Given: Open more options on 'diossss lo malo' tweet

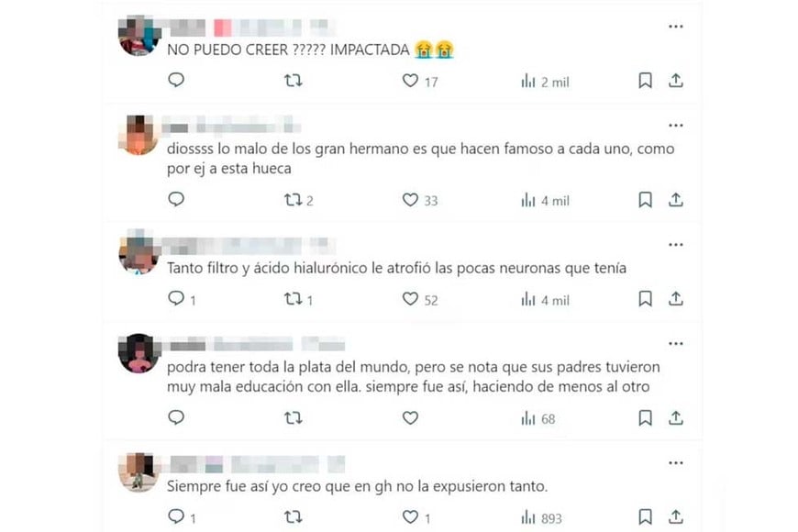Looking at the screenshot, I should point(675,126).
